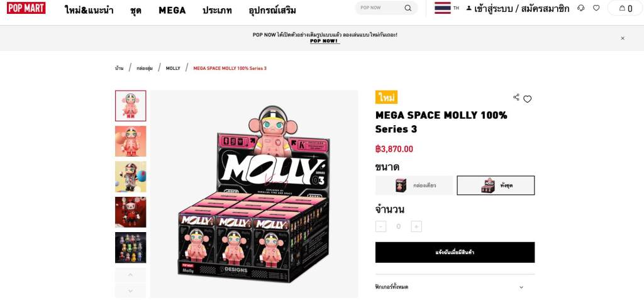644x300 pixels.
Task: Click the MOLLY breadcrumb link
Action: point(173,68)
